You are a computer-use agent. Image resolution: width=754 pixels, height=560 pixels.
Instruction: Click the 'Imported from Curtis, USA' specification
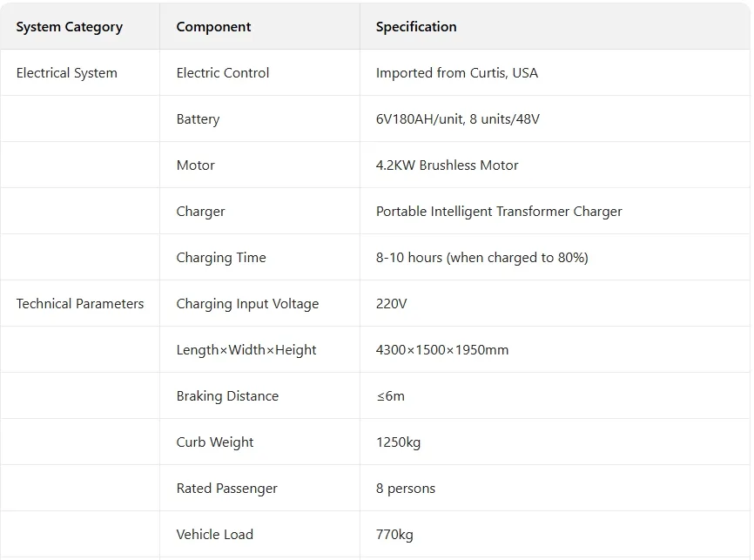457,73
